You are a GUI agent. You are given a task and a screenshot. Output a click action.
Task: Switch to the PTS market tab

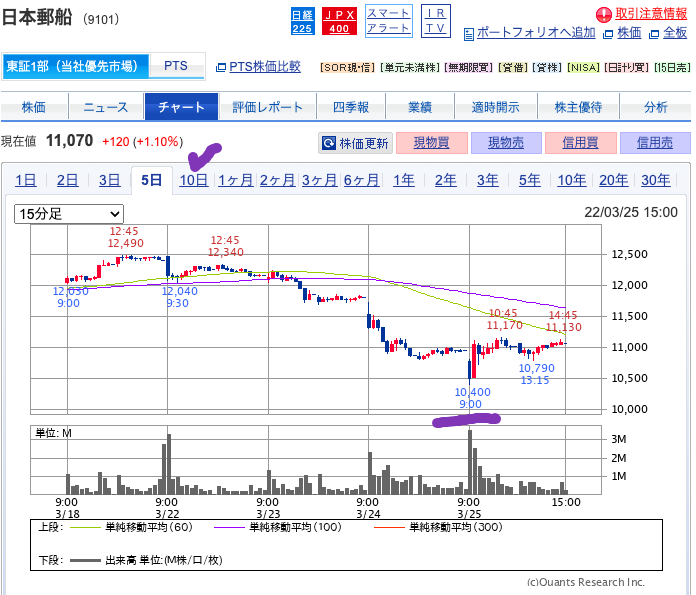point(176,66)
